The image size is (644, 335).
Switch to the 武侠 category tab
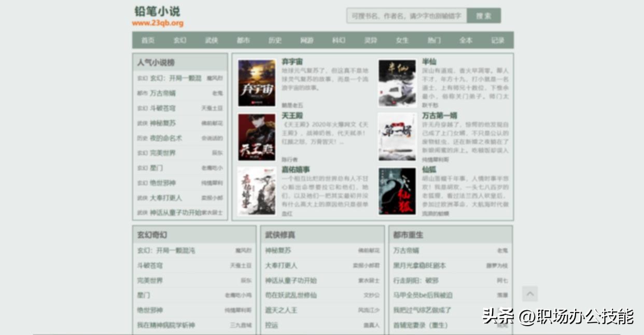(211, 39)
